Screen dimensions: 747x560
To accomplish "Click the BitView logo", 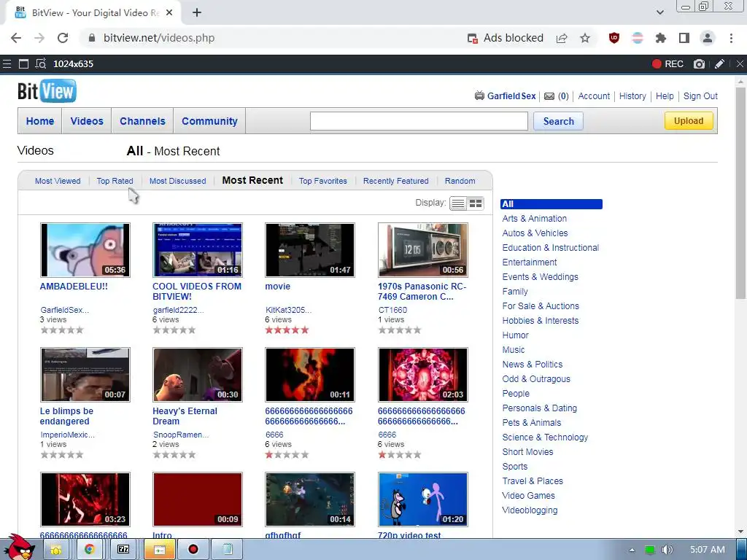I will pos(47,91).
